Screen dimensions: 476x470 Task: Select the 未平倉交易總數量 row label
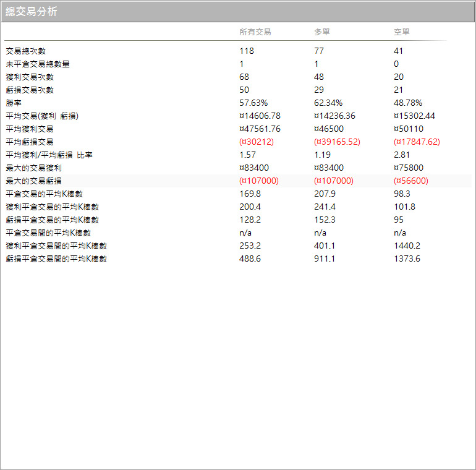point(37,64)
